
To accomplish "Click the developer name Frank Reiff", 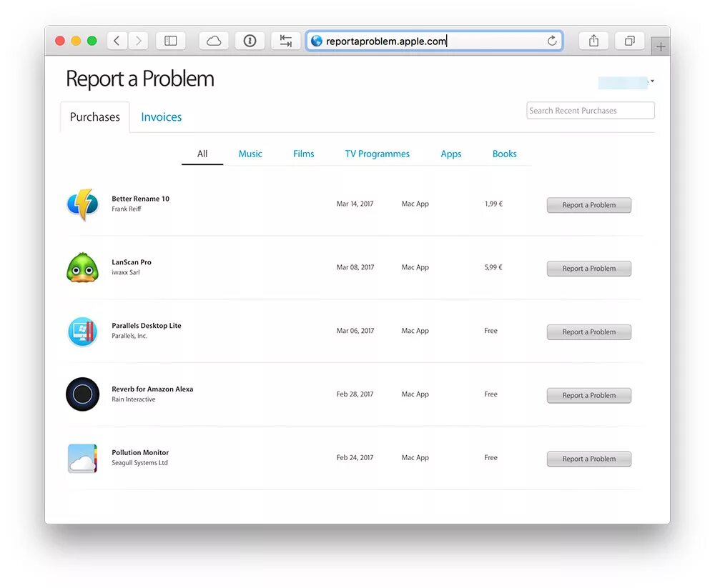I will click(127, 209).
